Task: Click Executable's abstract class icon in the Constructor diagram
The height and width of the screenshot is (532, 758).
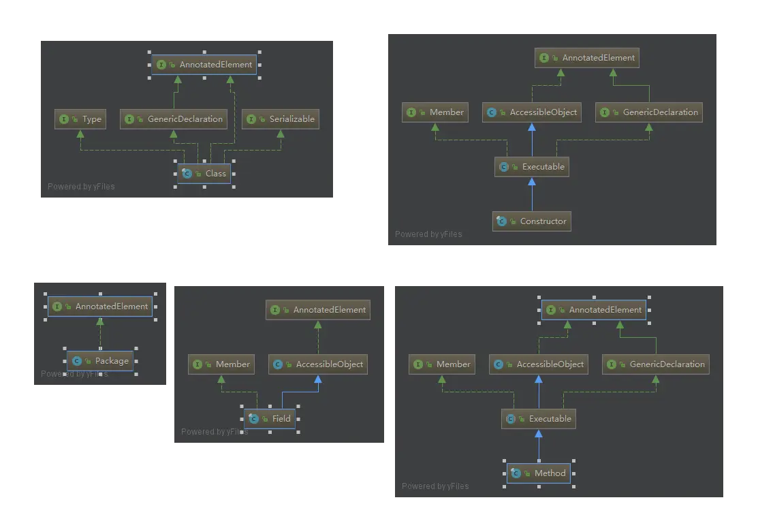Action: (503, 167)
